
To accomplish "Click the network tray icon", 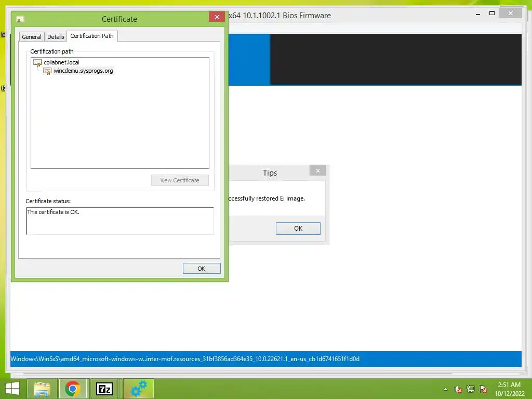I will click(471, 389).
